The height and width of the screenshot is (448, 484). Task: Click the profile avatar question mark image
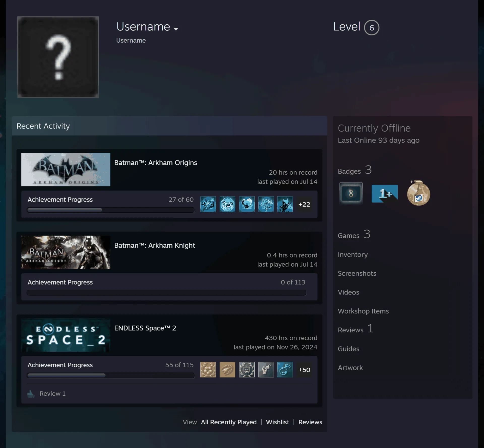pos(58,57)
